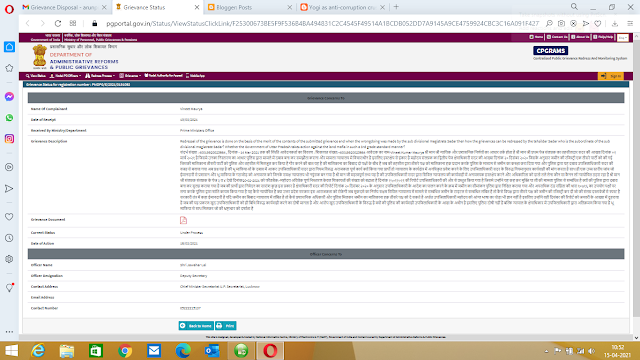Open sidebar heart Pinboards icon

click(x=9, y=217)
